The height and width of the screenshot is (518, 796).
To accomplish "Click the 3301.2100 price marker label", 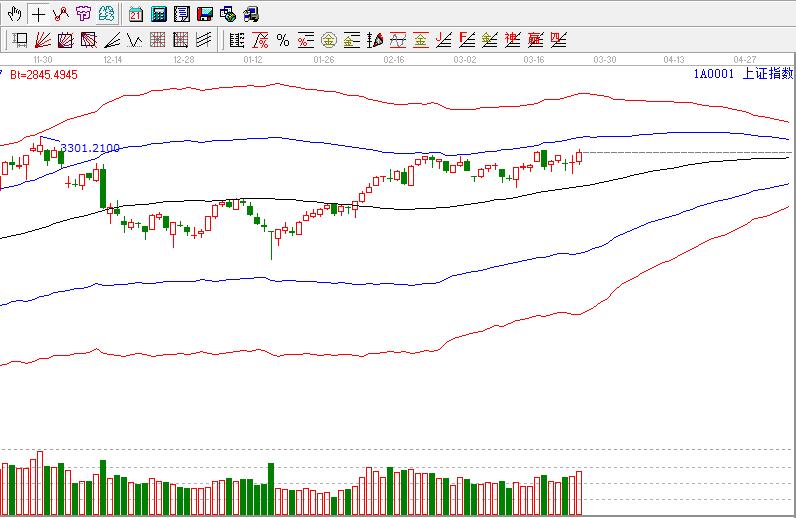I will [x=90, y=148].
